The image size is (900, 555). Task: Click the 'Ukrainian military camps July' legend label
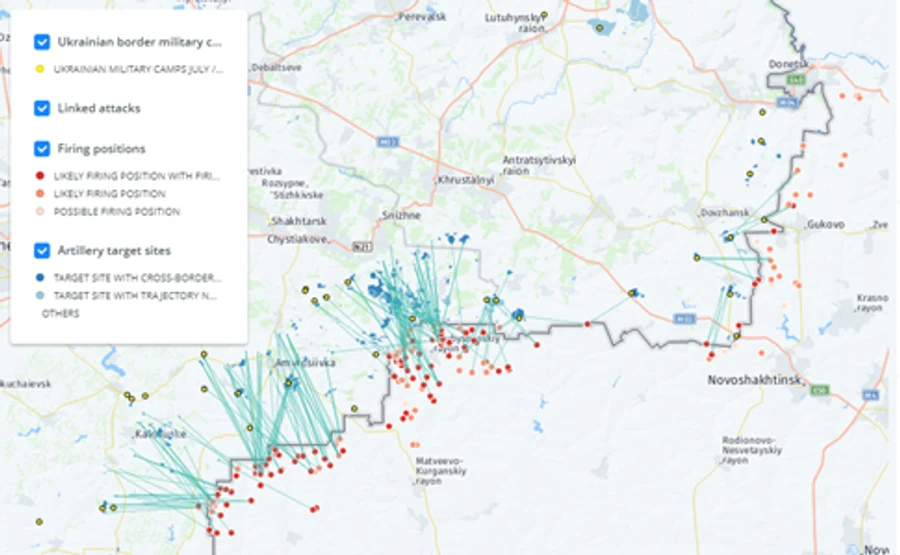pos(138,69)
